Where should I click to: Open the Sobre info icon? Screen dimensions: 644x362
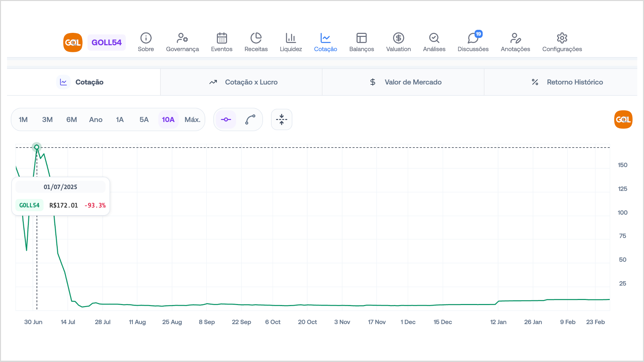[x=146, y=38]
